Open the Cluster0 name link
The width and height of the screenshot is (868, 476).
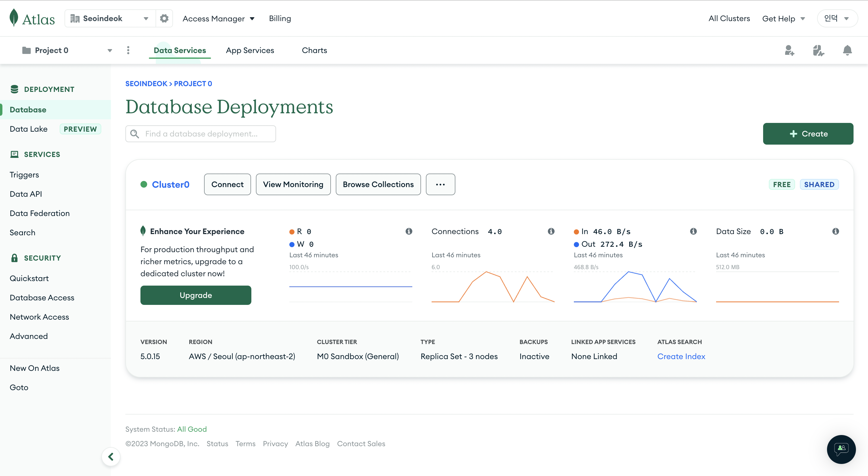pyautogui.click(x=171, y=184)
